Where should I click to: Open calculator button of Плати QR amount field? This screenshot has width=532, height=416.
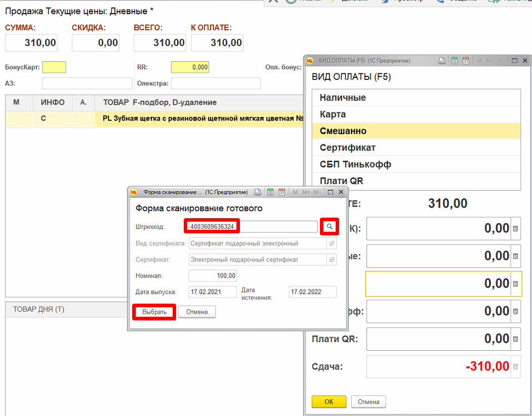pyautogui.click(x=515, y=339)
